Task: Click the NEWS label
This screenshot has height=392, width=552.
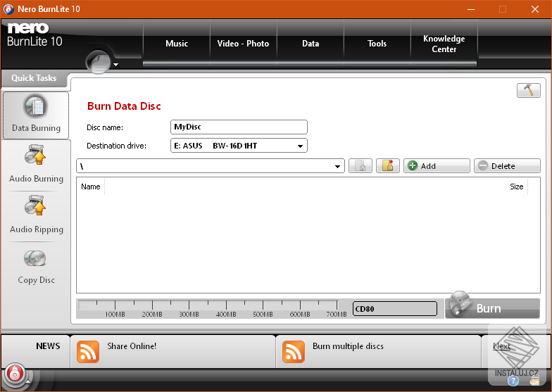Action: pos(48,346)
